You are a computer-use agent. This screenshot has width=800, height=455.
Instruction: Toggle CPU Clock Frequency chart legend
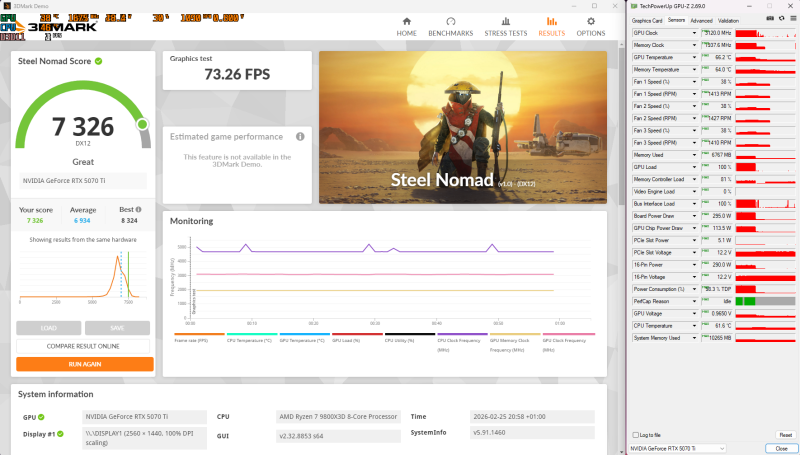point(462,342)
